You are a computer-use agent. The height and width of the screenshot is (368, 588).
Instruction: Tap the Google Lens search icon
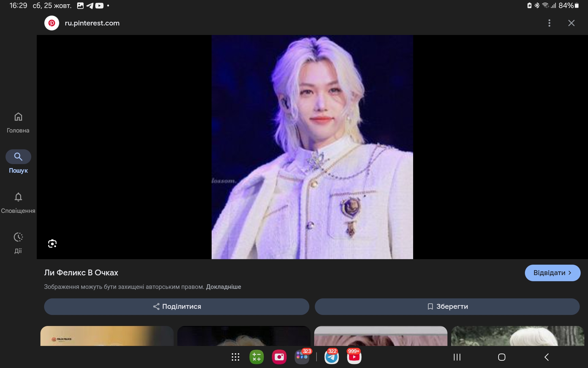[x=52, y=244]
